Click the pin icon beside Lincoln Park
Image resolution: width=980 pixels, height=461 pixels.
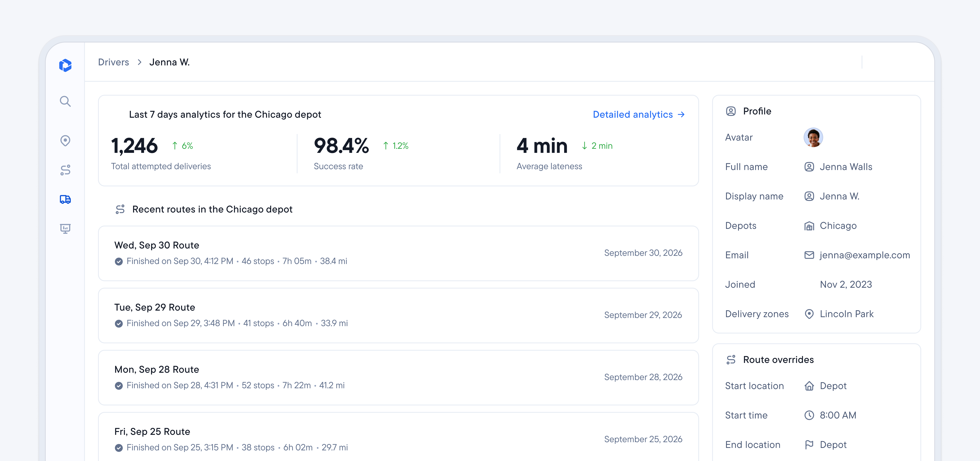pyautogui.click(x=809, y=314)
